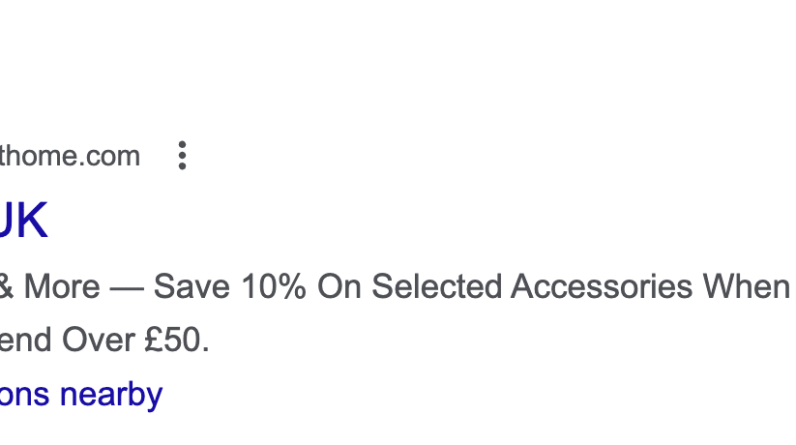796x445 pixels.
Task: Follow the blue 'nearby' locations link
Action: click(x=110, y=394)
